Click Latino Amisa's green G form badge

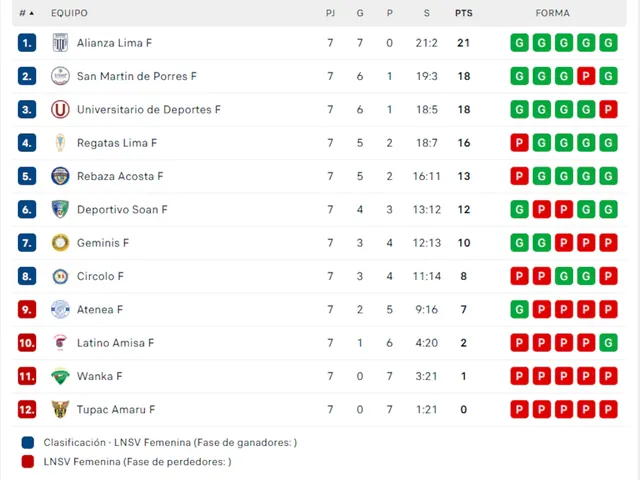coord(608,343)
